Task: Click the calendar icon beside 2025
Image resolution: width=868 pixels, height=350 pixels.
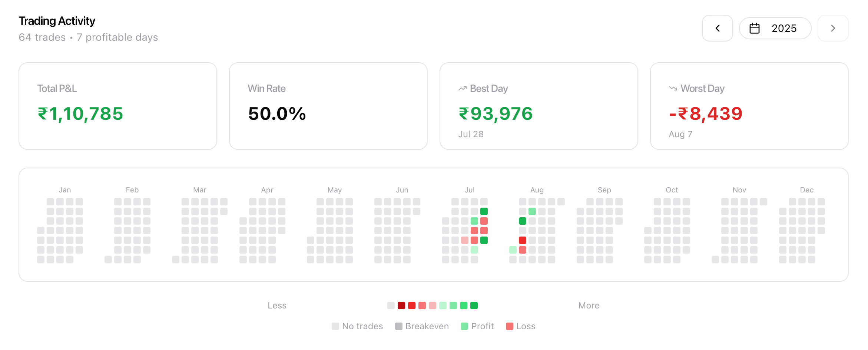Action: (755, 28)
